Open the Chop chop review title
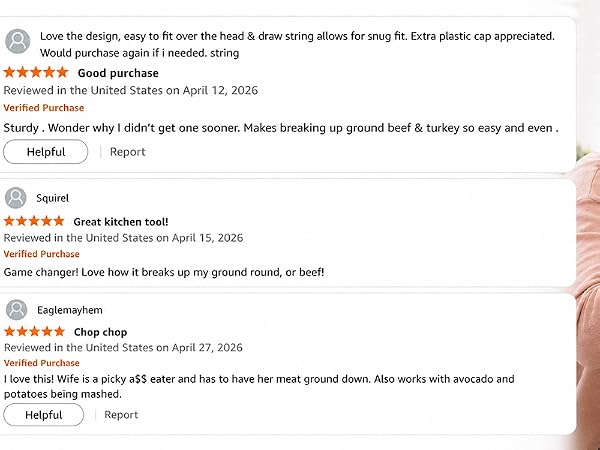Image resolution: width=600 pixels, height=450 pixels. 100,332
